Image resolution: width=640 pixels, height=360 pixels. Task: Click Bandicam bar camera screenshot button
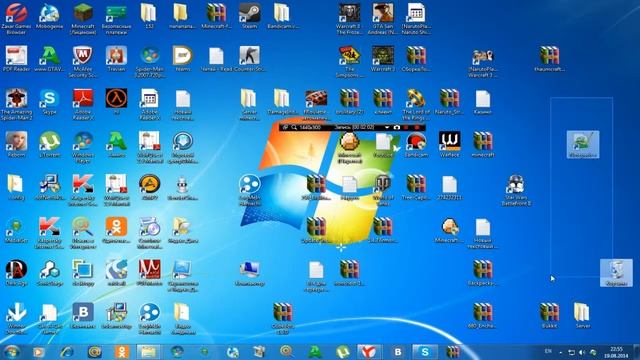(397, 128)
